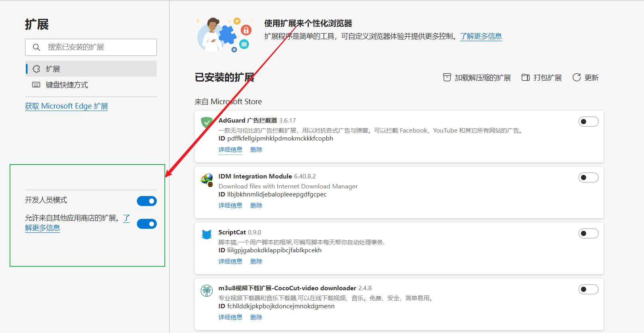Screen dimensions: 644x333
Task: Click the Load unpacked extension box icon
Action: pyautogui.click(x=447, y=77)
